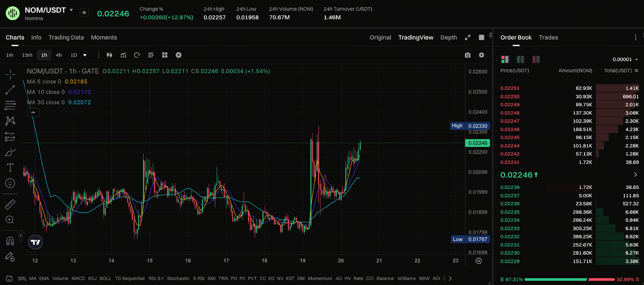Select the 1D timeframe
The image size is (644, 285).
point(74,55)
